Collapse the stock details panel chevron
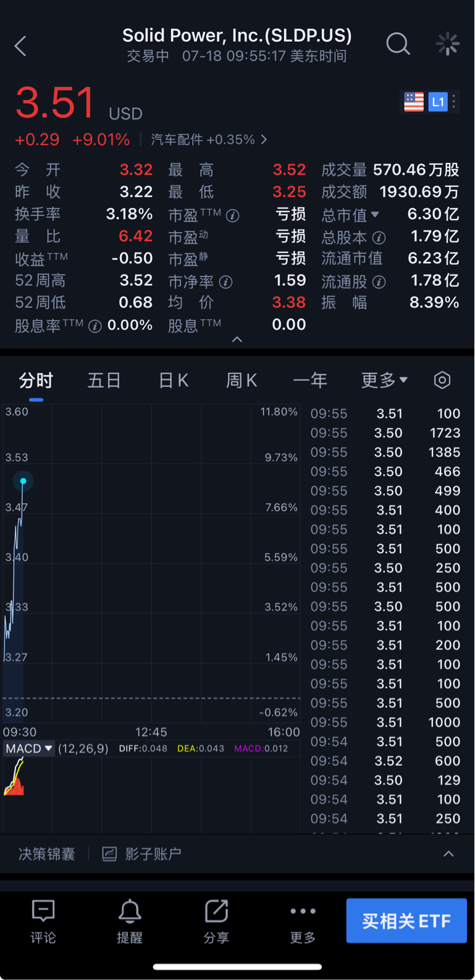Image resolution: width=475 pixels, height=980 pixels. point(237,339)
